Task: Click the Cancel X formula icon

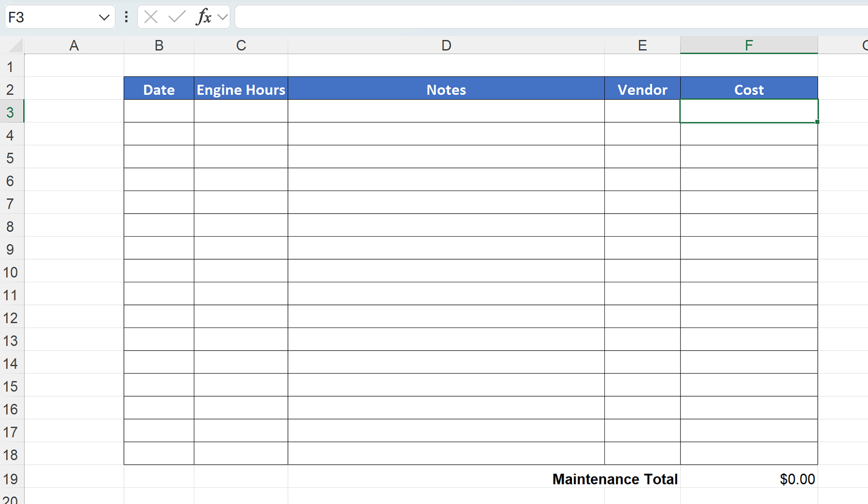Action: (151, 17)
